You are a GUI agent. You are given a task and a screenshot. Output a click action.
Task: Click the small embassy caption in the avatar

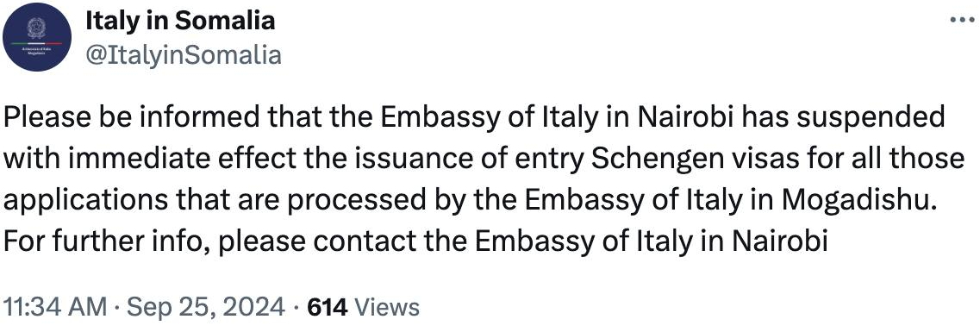(37, 51)
